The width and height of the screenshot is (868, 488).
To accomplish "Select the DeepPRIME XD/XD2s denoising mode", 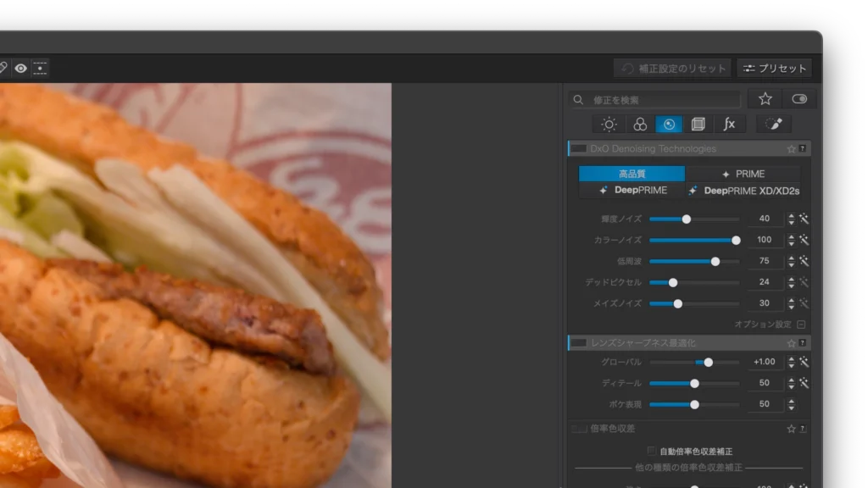I will pyautogui.click(x=744, y=191).
